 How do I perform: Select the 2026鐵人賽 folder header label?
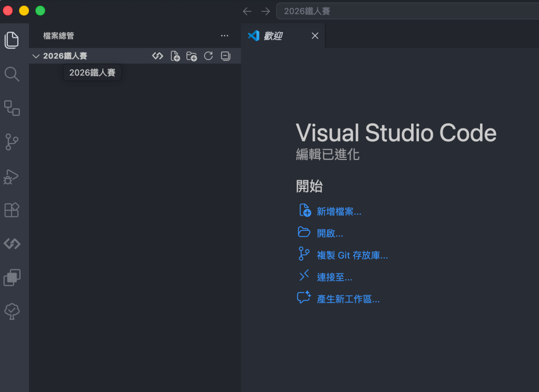pyautogui.click(x=65, y=56)
